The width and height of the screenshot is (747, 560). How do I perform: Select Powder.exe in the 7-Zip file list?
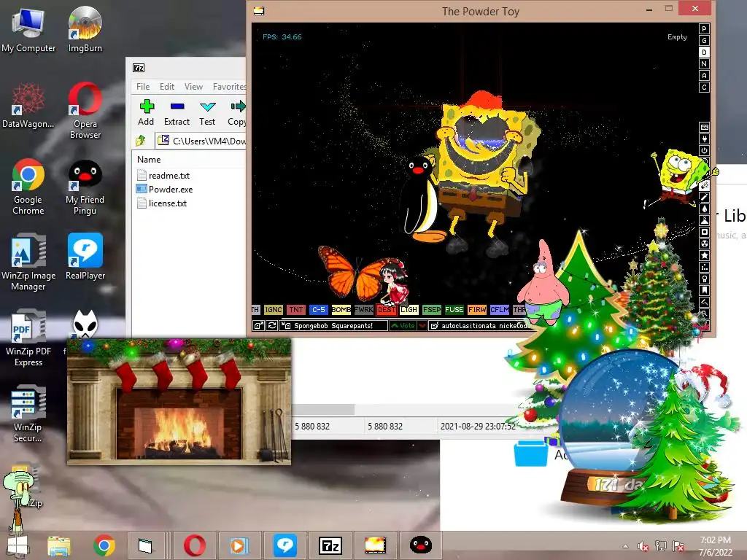(164, 190)
